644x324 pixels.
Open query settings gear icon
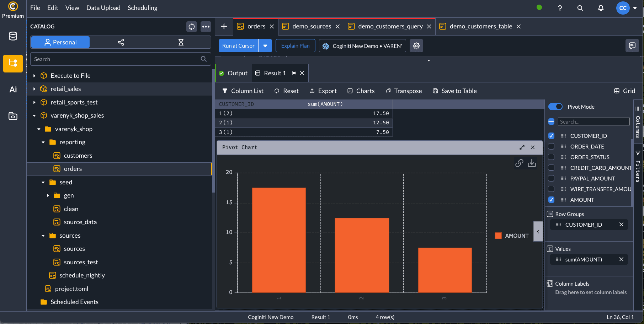[x=416, y=46]
